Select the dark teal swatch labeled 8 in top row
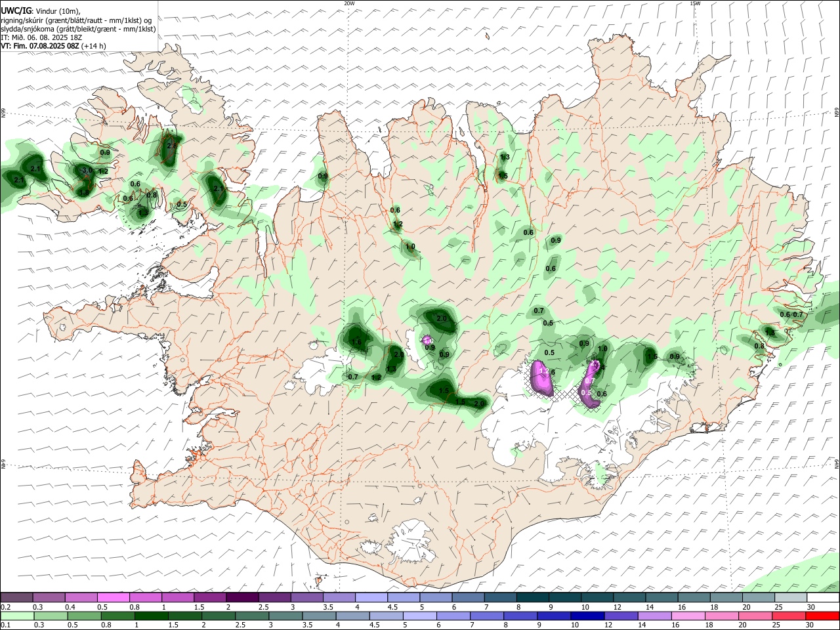This screenshot has width=840, height=630. 532,598
